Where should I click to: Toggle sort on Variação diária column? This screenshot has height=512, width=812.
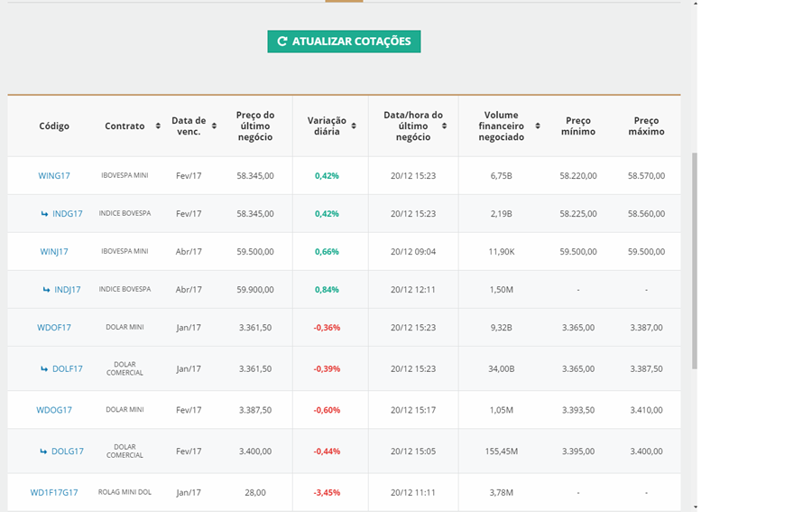[x=354, y=126]
